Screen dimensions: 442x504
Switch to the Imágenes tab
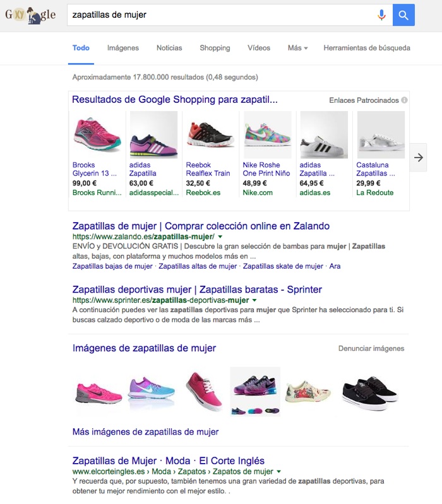click(x=123, y=48)
